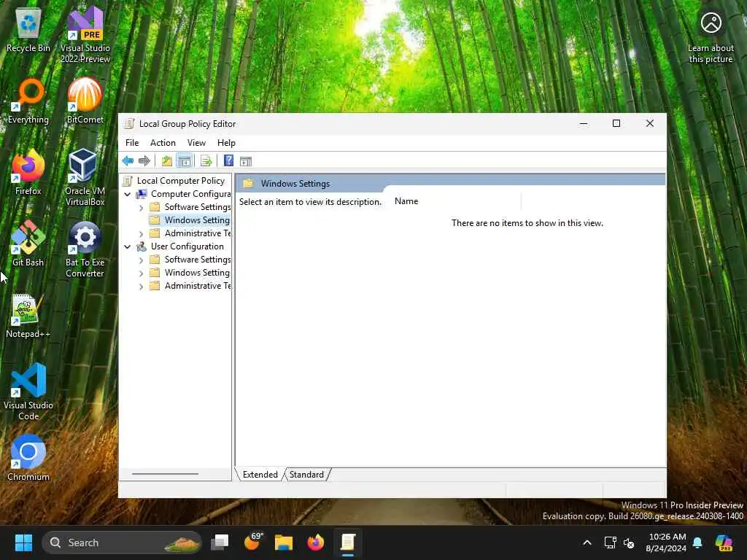Click the taskbar Search box
Image resolution: width=747 pixels, height=560 pixels.
click(x=122, y=542)
